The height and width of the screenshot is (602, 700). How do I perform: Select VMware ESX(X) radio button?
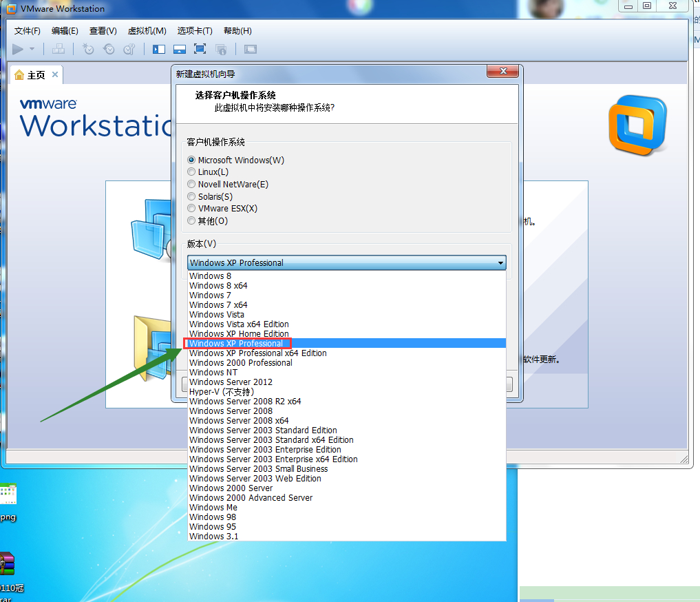click(x=191, y=208)
